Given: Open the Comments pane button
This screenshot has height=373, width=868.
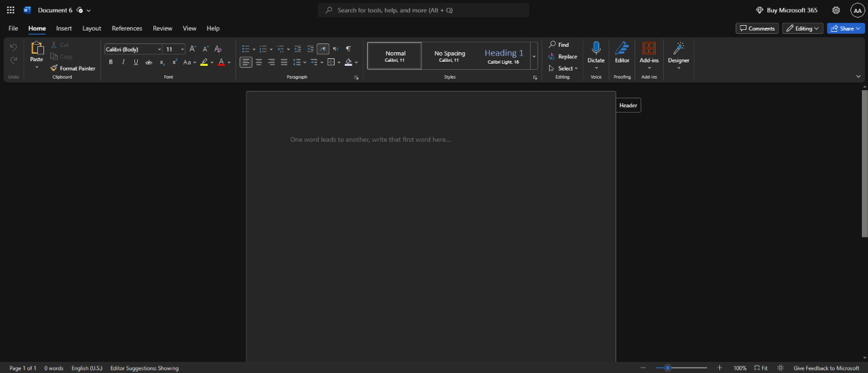Looking at the screenshot, I should (x=757, y=28).
